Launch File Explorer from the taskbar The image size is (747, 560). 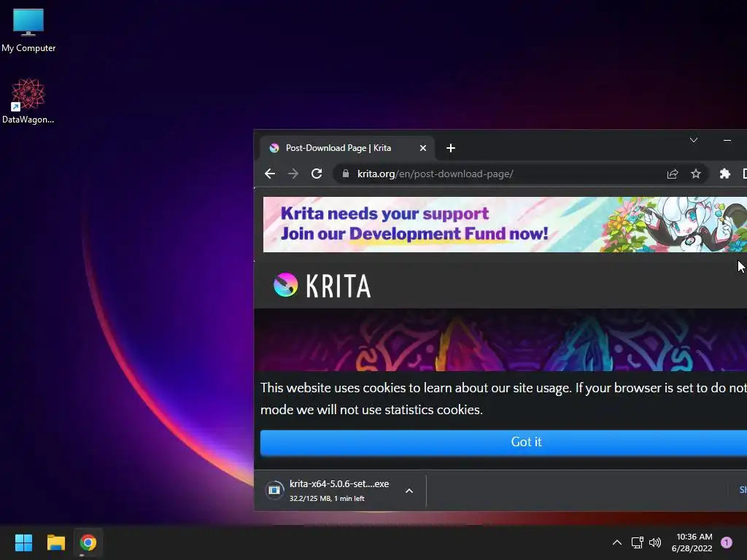click(x=55, y=542)
